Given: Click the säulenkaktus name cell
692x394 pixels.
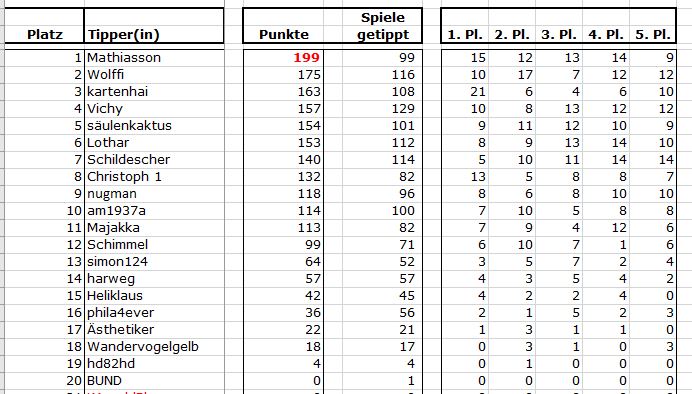Looking at the screenshot, I should (154, 126).
